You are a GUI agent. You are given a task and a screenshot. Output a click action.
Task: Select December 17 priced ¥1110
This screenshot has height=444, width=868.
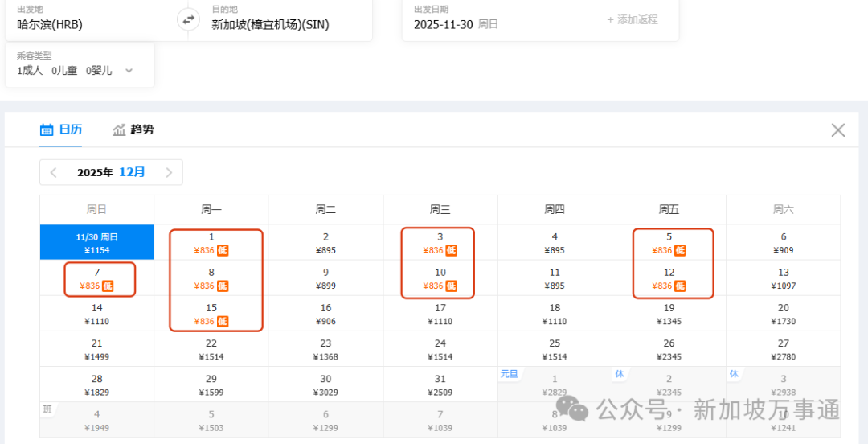point(440,313)
